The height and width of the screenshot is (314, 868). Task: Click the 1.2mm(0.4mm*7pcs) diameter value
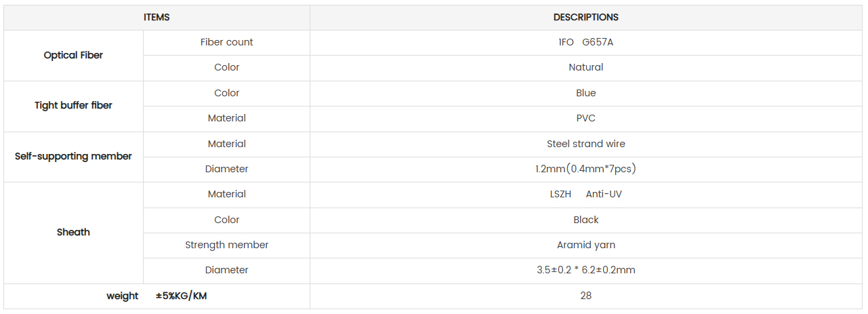[x=586, y=169]
